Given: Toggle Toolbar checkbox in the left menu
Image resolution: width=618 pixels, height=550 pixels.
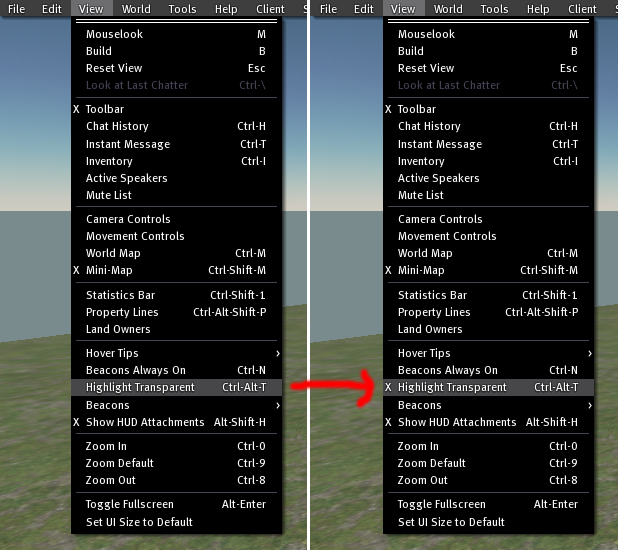Looking at the screenshot, I should click(105, 109).
